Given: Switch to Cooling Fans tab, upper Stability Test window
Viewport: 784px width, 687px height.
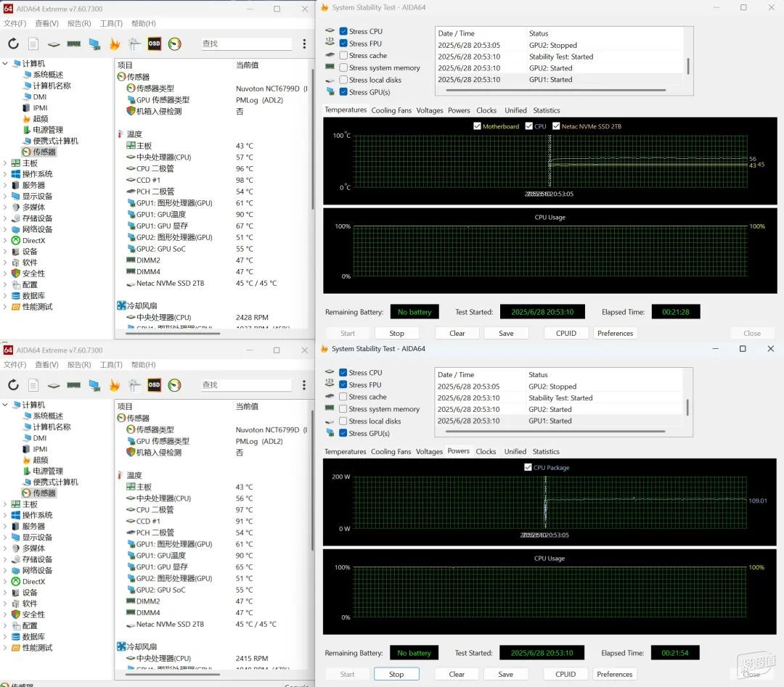Looking at the screenshot, I should (x=391, y=110).
